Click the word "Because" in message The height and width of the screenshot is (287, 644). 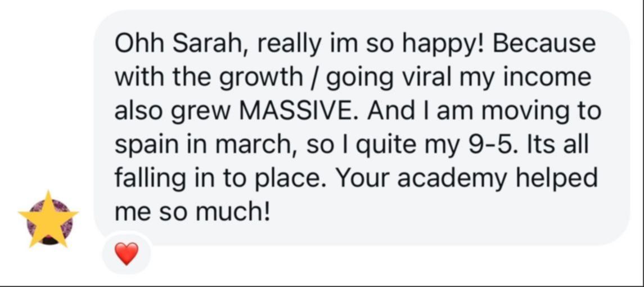[544, 44]
